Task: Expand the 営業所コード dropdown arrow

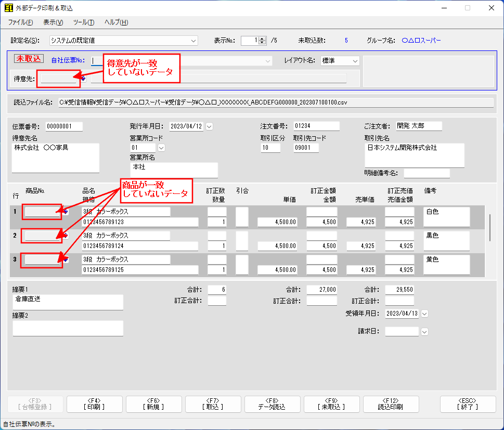Action: [161, 148]
